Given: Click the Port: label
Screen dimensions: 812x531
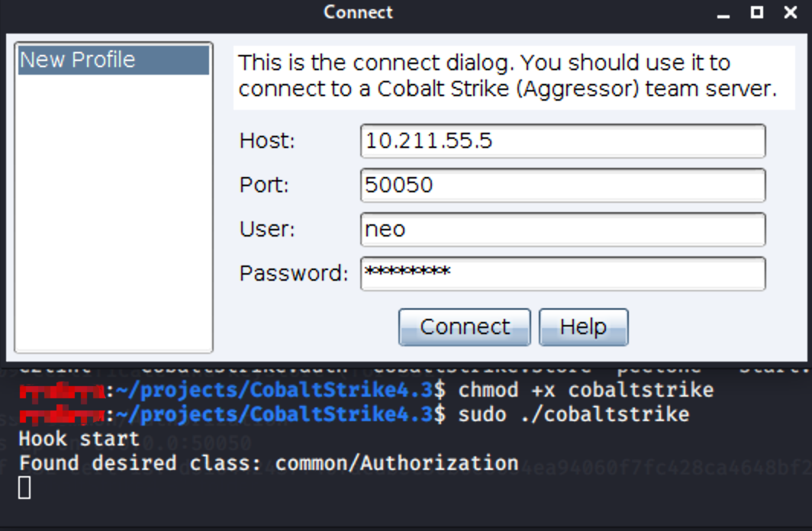Looking at the screenshot, I should coord(264,185).
